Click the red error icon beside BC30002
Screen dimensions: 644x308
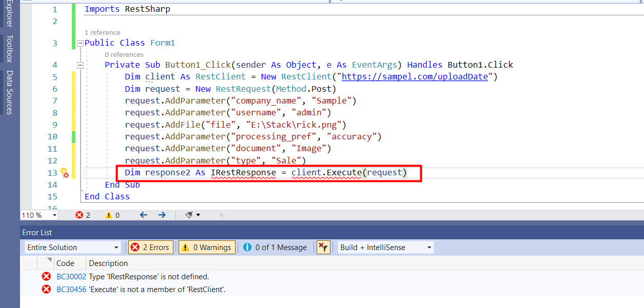pos(46,277)
